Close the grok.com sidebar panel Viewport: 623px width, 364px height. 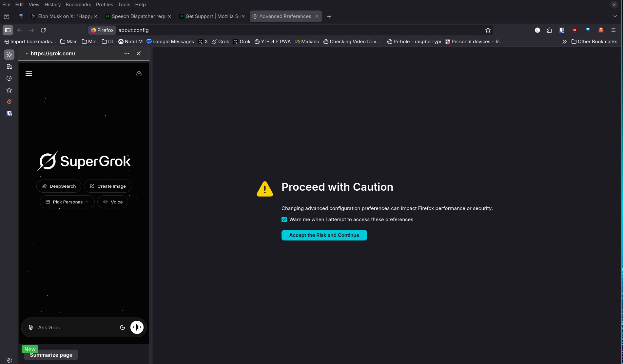point(139,53)
